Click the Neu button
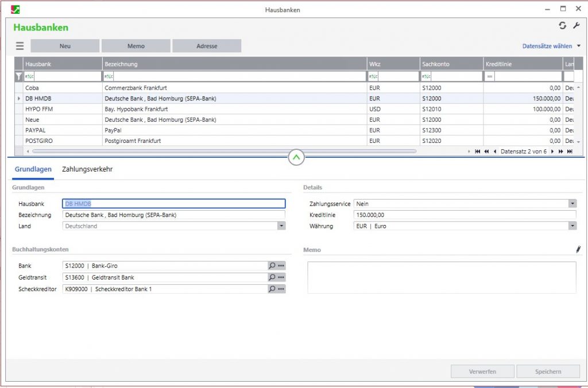The height and width of the screenshot is (388, 588). pyautogui.click(x=65, y=46)
